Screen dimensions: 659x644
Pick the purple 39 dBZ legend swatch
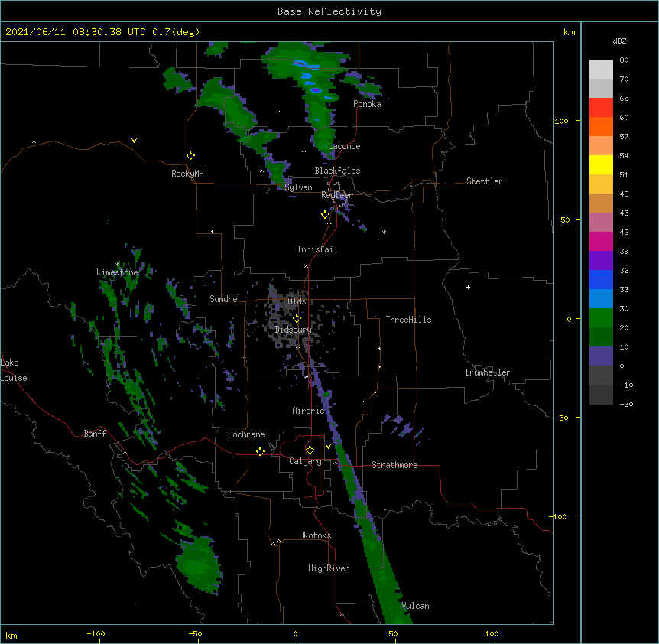click(601, 260)
